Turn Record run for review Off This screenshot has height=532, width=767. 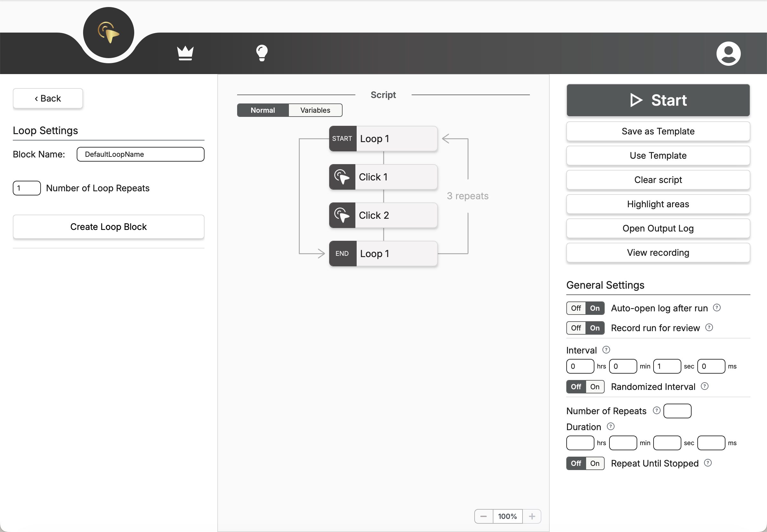pos(576,328)
